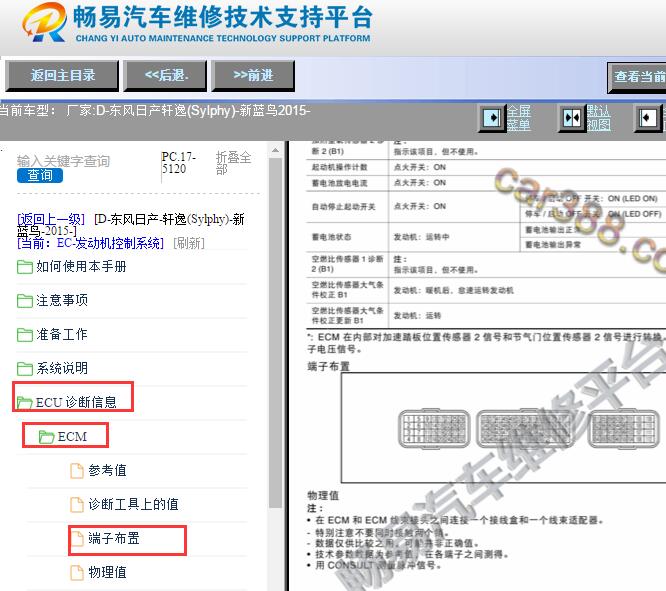
Task: Click open-folder icon beside ECU 诊断信息
Action: [x=25, y=402]
